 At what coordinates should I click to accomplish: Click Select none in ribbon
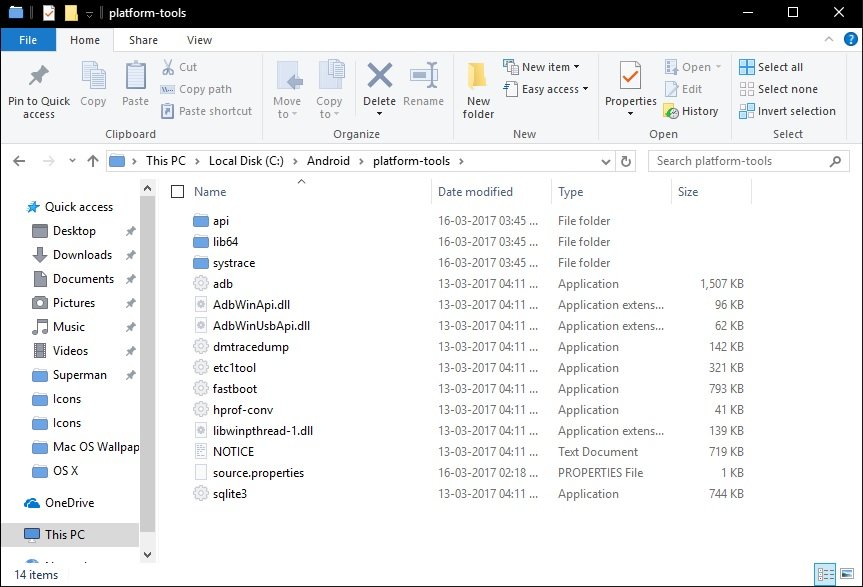pyautogui.click(x=778, y=89)
